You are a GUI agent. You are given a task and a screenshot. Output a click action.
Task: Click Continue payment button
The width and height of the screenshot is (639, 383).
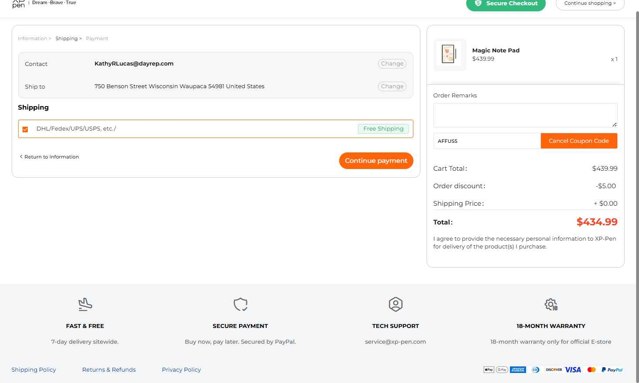[x=376, y=161]
